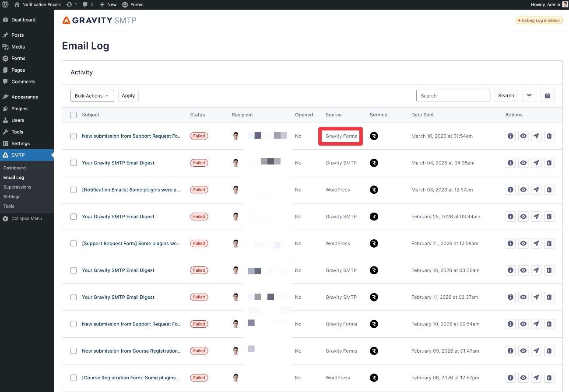
Task: Sort by the Date Sent column header
Action: click(422, 115)
